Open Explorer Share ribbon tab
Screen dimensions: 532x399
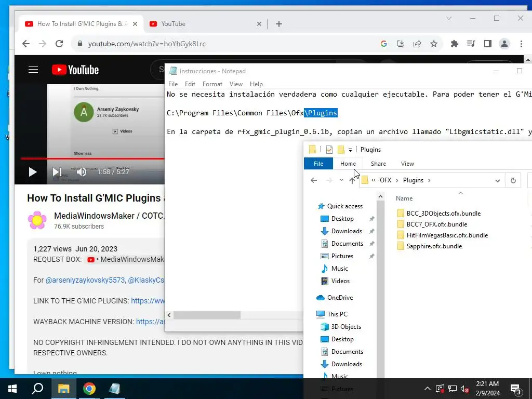(x=378, y=164)
